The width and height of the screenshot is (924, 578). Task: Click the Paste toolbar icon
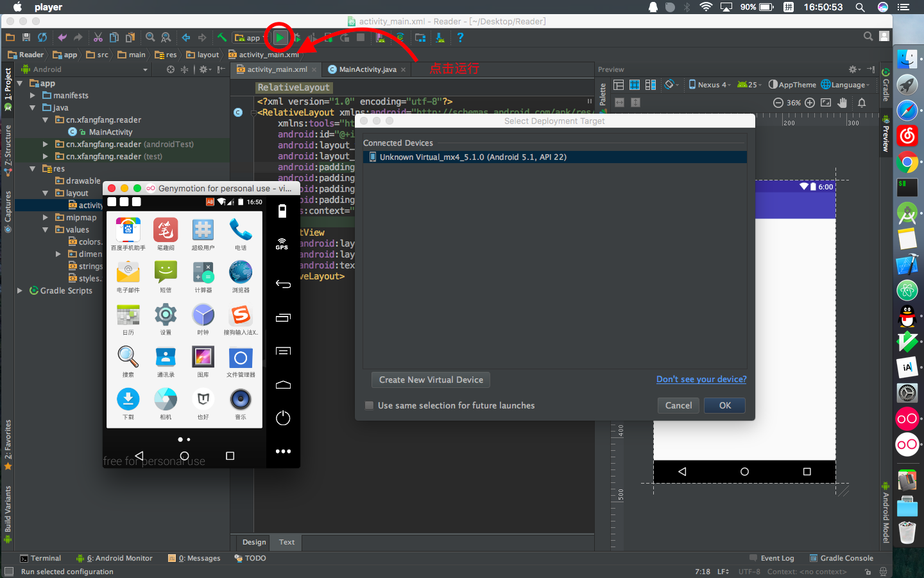pos(130,37)
